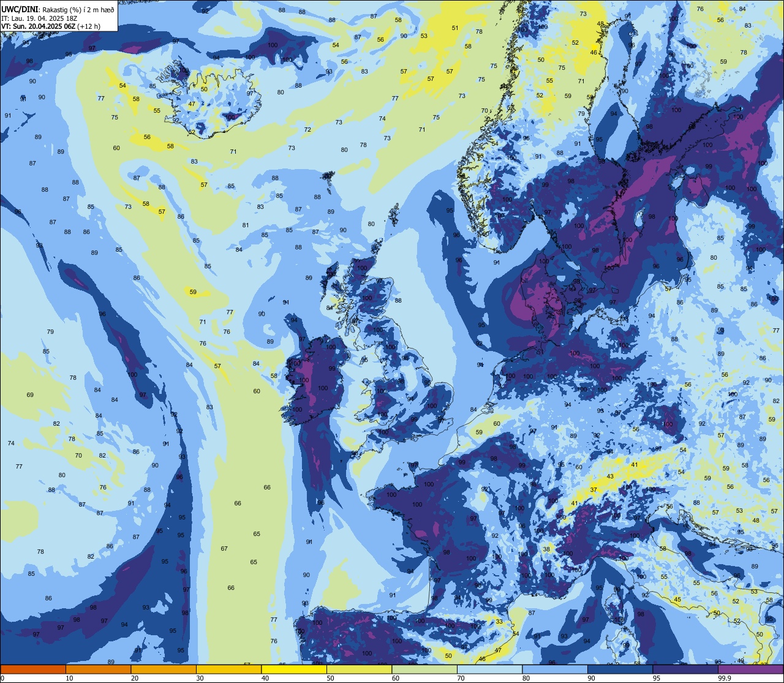Click the '10' tick label on the legend scale
Screen dimensions: 784x683
pyautogui.click(x=70, y=678)
